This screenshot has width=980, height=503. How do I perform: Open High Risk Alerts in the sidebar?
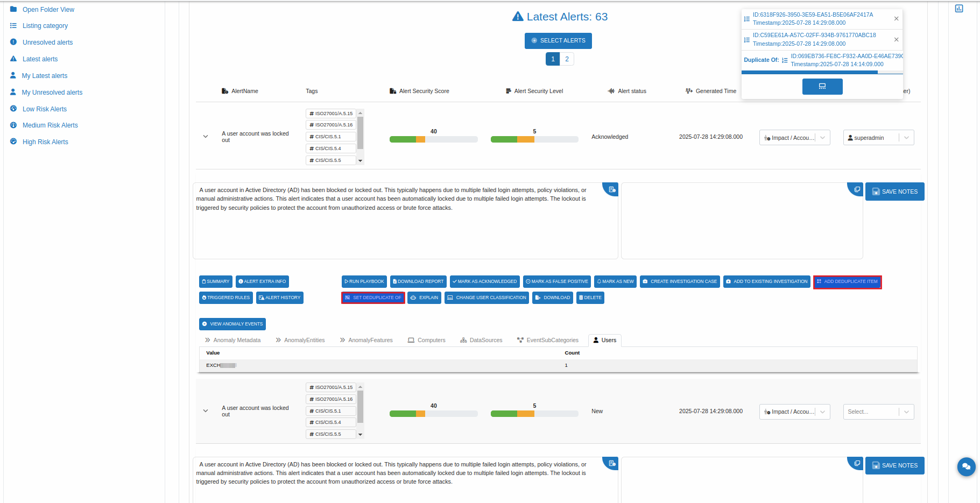tap(45, 142)
